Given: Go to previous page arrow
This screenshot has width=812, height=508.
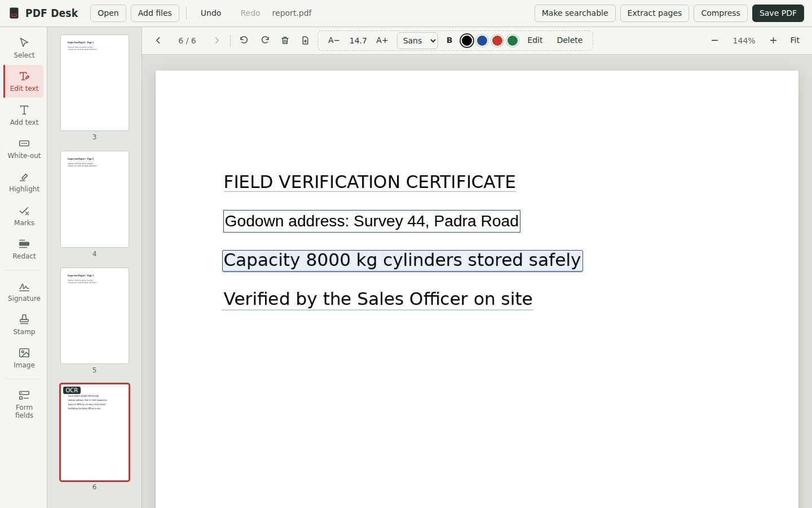Looking at the screenshot, I should coord(158,41).
